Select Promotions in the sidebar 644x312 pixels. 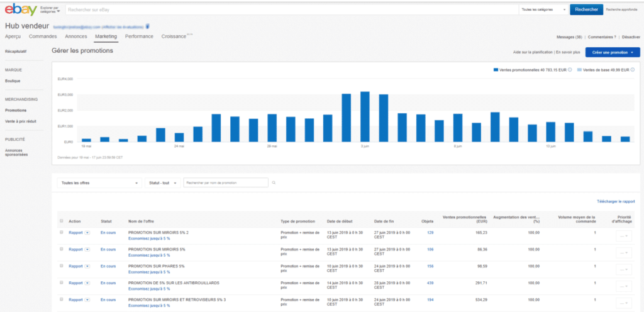16,111
